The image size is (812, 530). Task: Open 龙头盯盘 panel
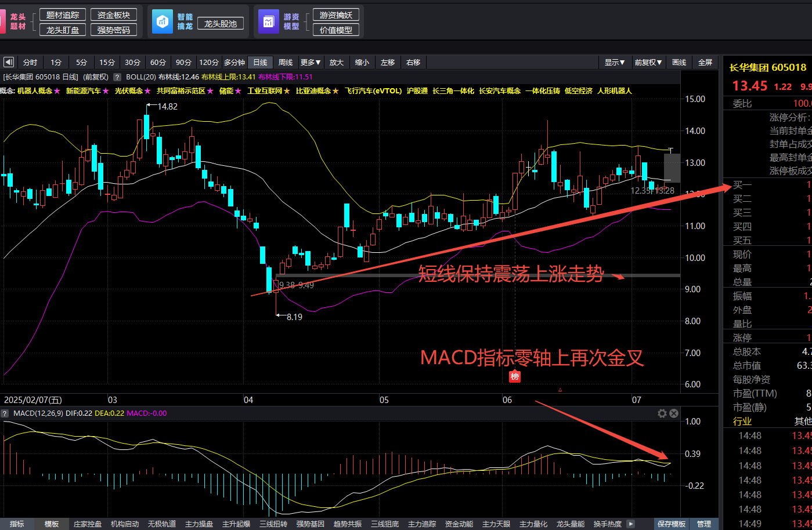coord(63,30)
